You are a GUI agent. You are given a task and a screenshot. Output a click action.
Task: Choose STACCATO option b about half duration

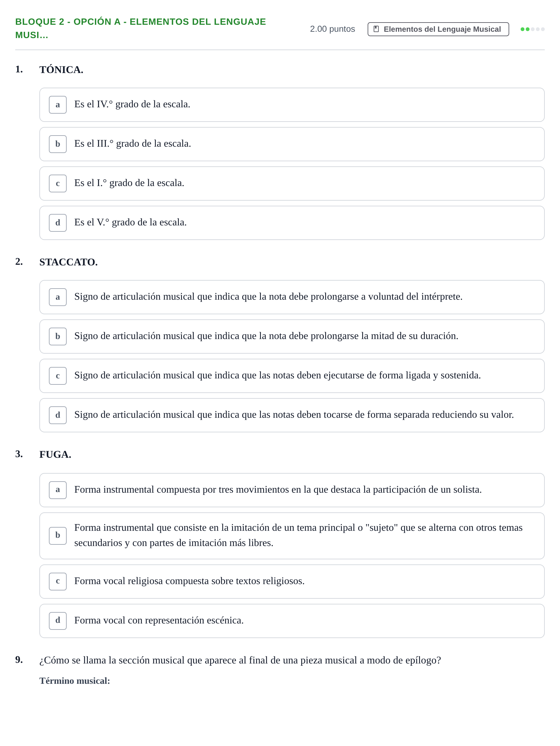tap(292, 336)
